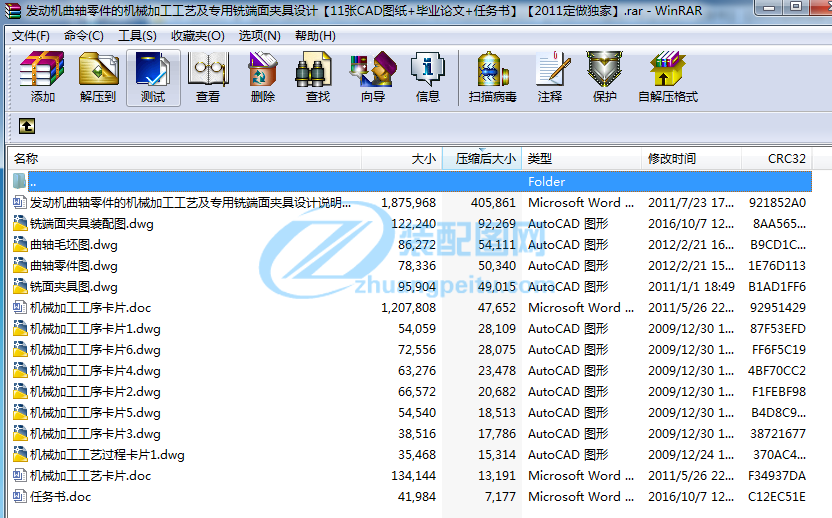Click date 2011/1/1 18:49

tap(691, 287)
